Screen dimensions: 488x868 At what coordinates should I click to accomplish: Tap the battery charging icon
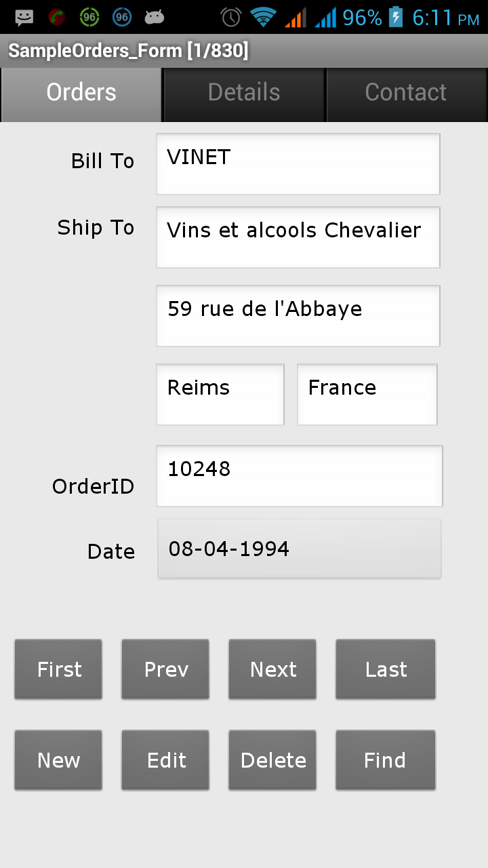click(x=396, y=17)
